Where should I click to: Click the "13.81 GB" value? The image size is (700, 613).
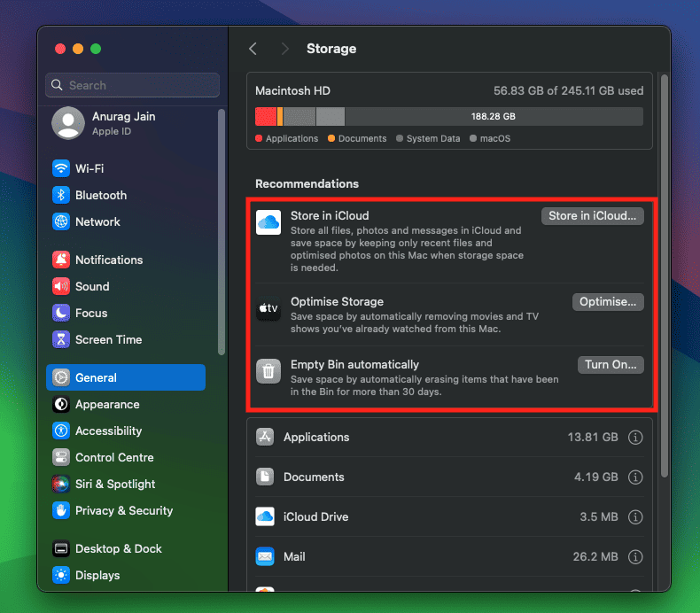[593, 437]
